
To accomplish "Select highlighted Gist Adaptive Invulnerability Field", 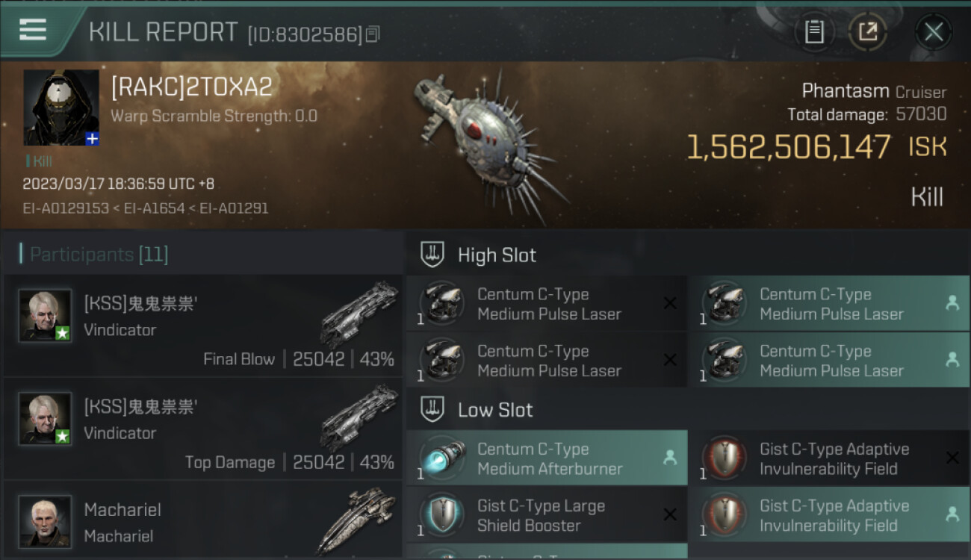I will 828,515.
